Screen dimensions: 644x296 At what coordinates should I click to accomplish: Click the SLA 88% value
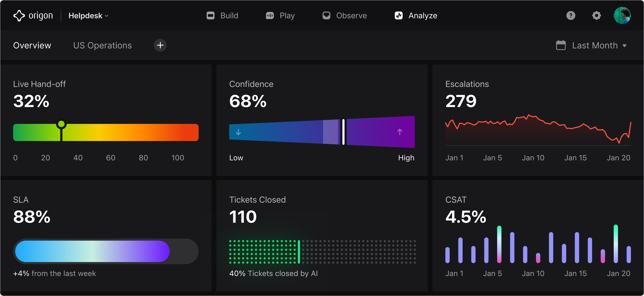pos(32,217)
